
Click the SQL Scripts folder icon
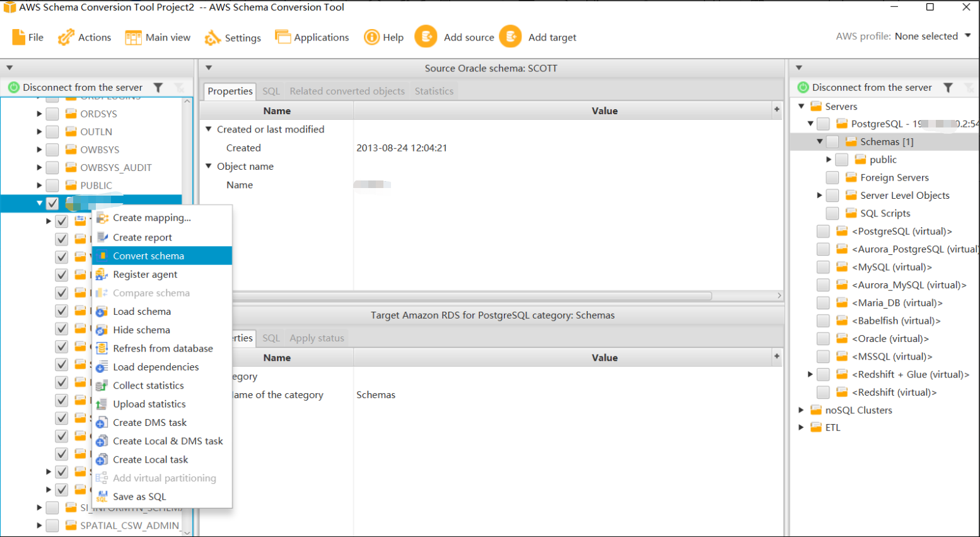click(x=851, y=213)
